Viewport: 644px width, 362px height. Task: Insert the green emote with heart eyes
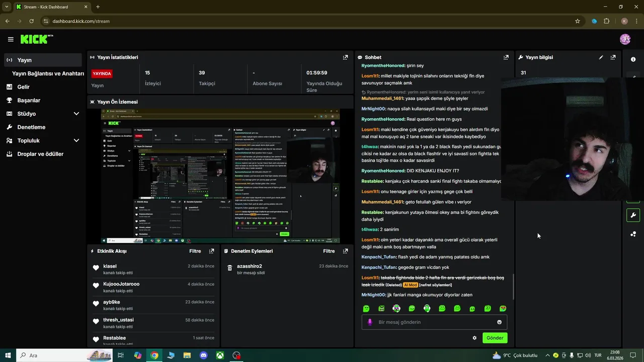pyautogui.click(x=503, y=308)
